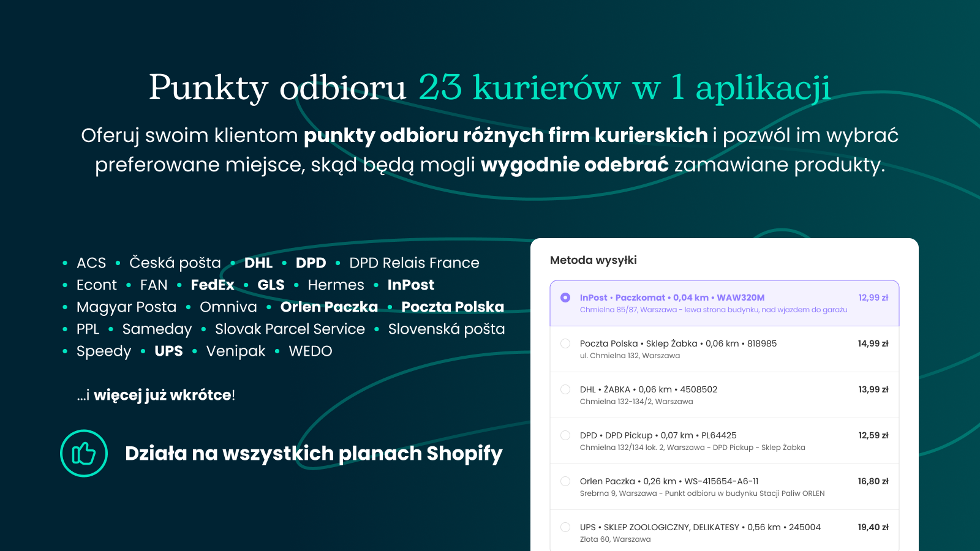The image size is (980, 551).
Task: Click the 'Sameday' courier name
Action: [x=157, y=329]
